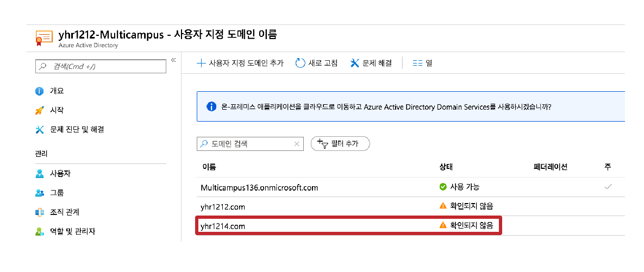The width and height of the screenshot is (644, 272).
Task: Click the tools icon beside 문제 해결 in toolbar
Action: tap(355, 63)
